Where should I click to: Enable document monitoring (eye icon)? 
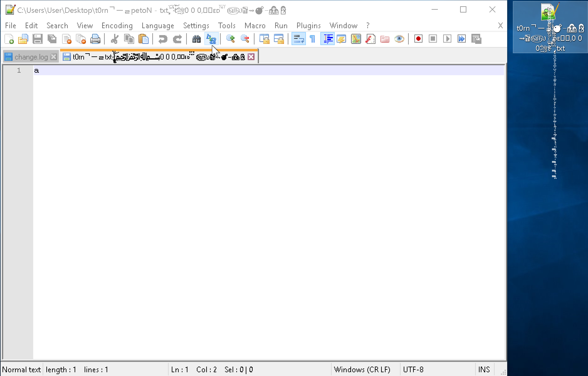pyautogui.click(x=399, y=39)
